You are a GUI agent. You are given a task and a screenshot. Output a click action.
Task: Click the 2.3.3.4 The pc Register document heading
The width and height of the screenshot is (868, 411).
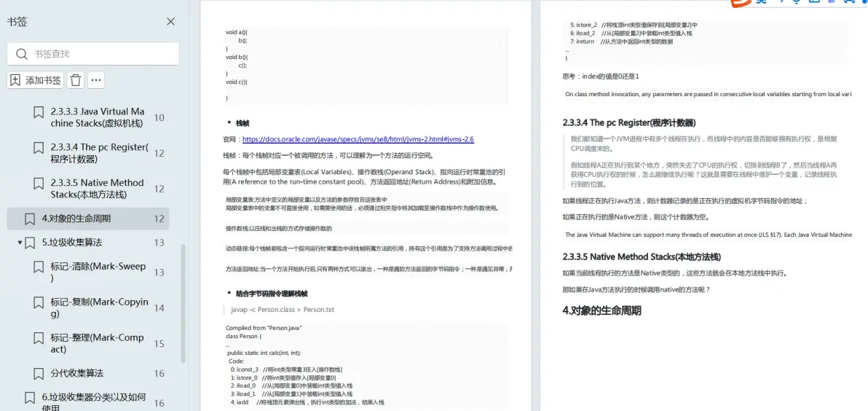pyautogui.click(x=629, y=122)
